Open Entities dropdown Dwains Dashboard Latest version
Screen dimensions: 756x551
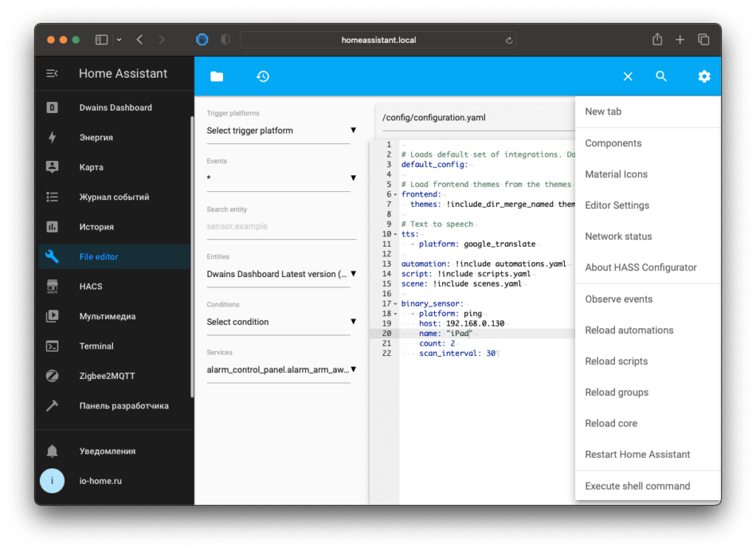pos(281,274)
